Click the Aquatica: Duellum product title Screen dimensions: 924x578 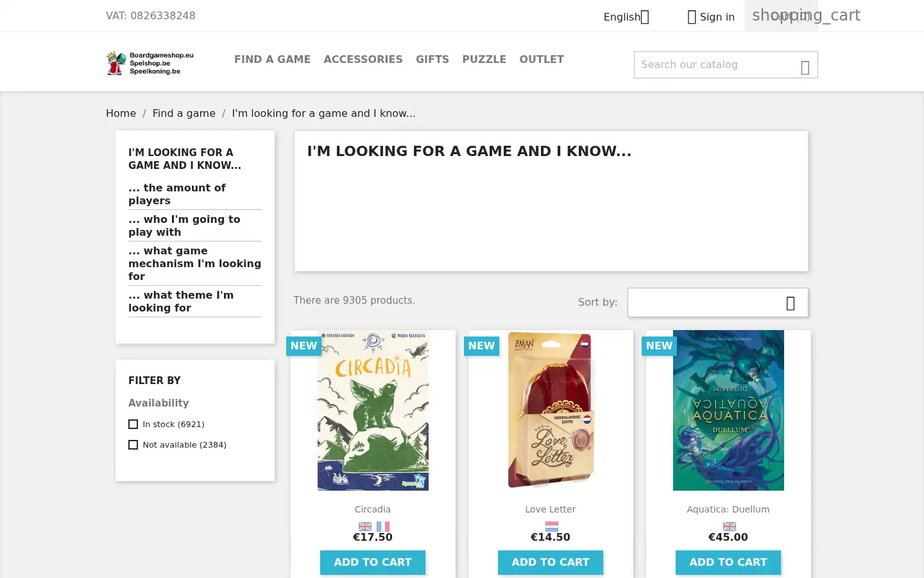coord(728,509)
